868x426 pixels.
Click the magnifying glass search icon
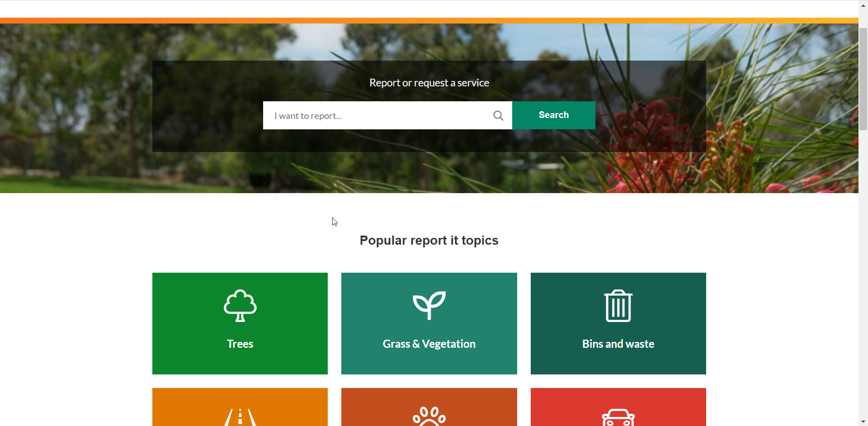point(498,116)
